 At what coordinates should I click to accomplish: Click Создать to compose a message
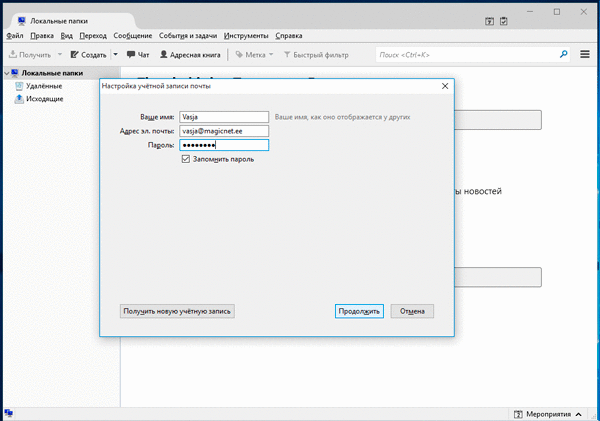coord(89,55)
